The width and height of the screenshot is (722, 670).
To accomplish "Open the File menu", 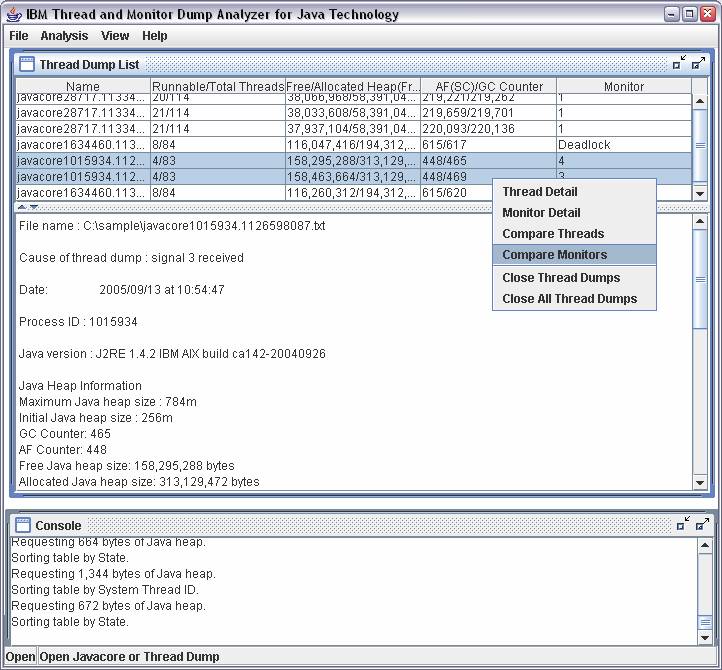I will click(x=18, y=35).
